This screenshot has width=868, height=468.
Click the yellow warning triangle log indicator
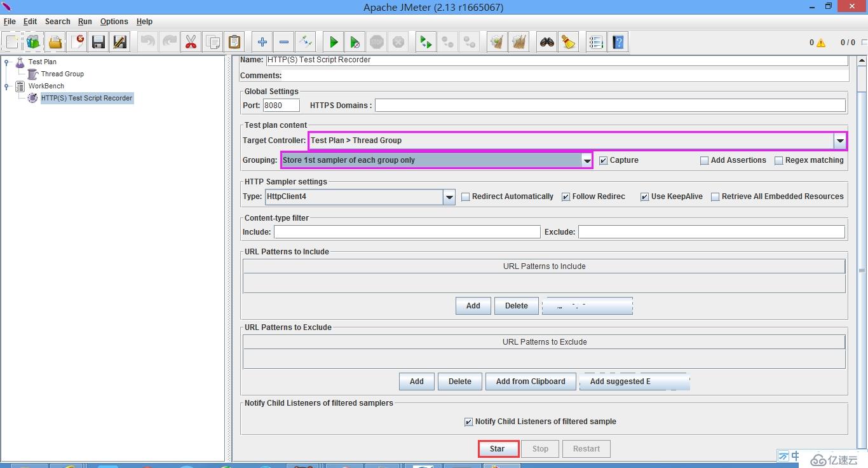[821, 43]
